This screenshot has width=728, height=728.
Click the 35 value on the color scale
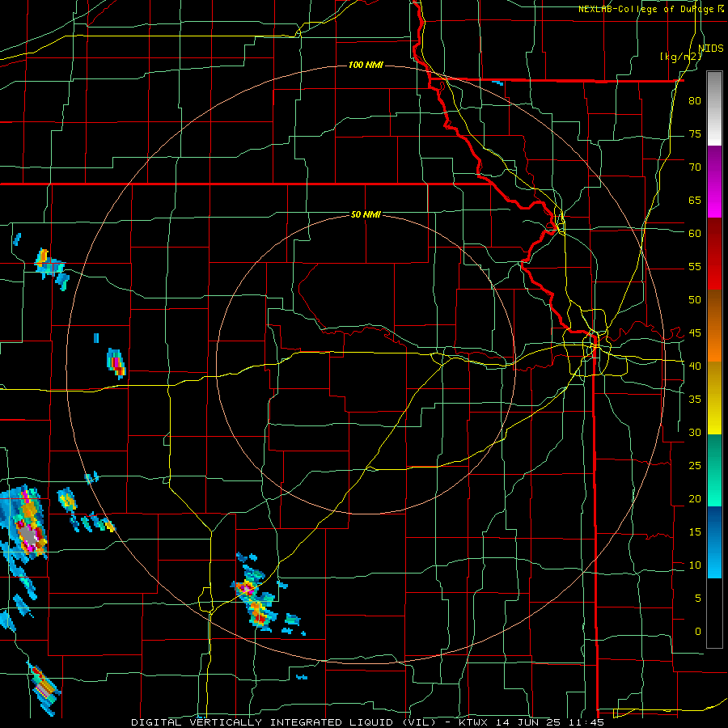695,400
